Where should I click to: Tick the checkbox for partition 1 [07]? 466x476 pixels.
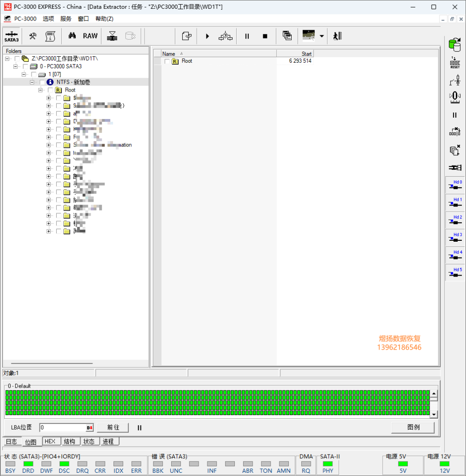[x=34, y=74]
